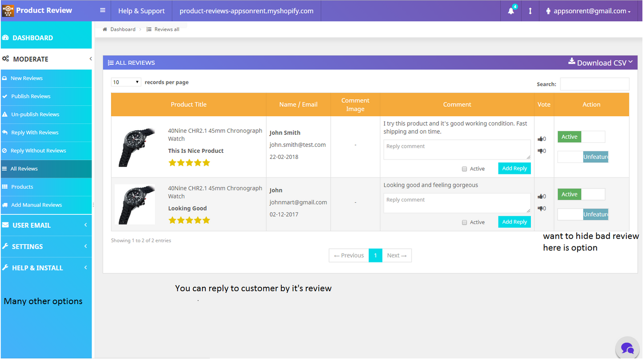The width and height of the screenshot is (644, 362).
Task: Open product-reviews-appsonrent.myshopify.com store link
Action: pos(247,11)
